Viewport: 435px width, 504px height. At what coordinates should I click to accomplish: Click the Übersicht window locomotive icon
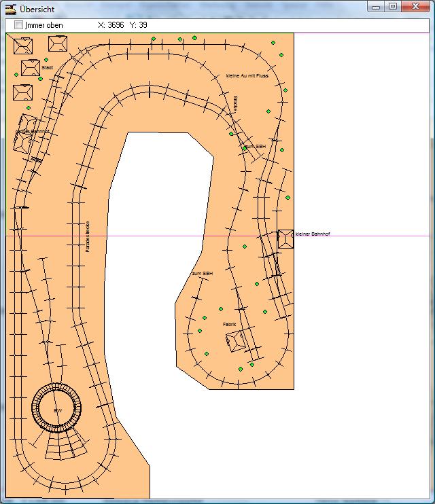[x=10, y=9]
